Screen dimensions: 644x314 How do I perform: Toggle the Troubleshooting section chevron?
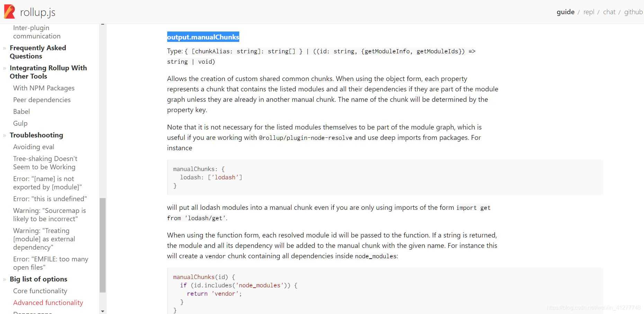5,135
